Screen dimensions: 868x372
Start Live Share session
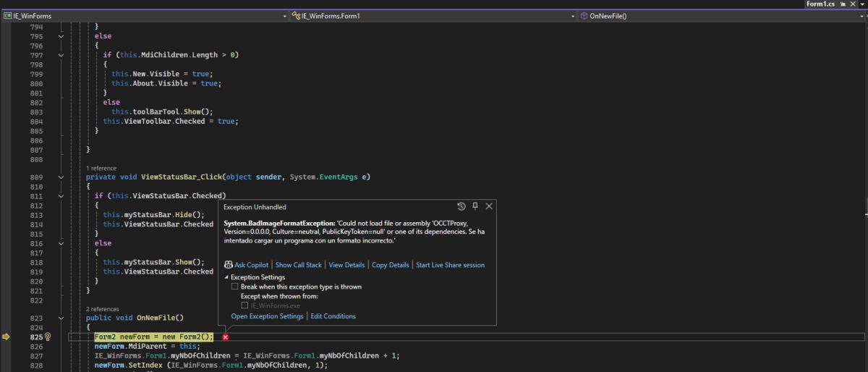coord(450,265)
